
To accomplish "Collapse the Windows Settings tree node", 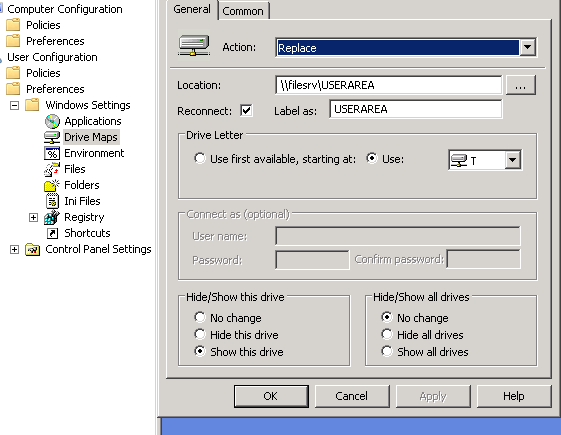I will coord(14,105).
